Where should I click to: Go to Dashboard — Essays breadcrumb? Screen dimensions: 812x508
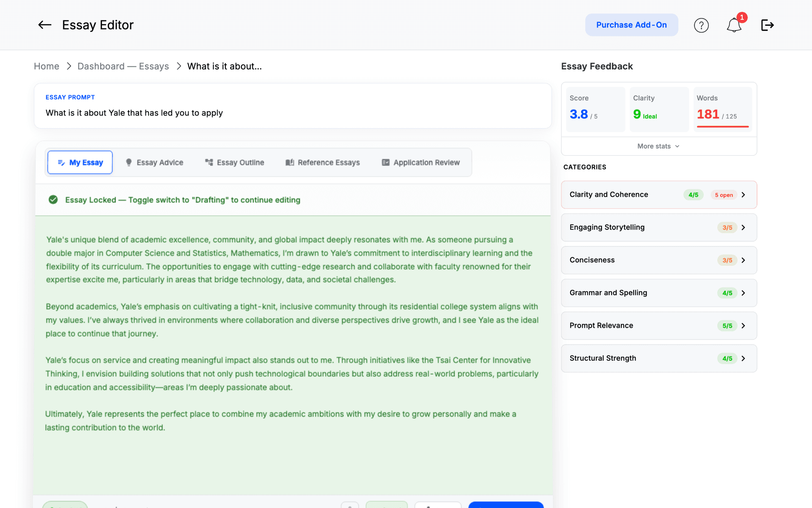(x=123, y=66)
